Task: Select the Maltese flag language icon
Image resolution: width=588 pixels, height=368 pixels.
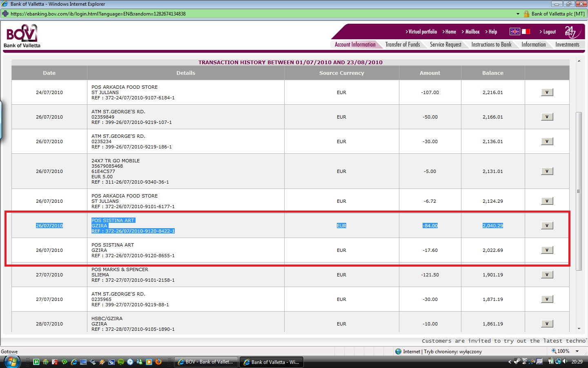Action: pyautogui.click(x=526, y=31)
